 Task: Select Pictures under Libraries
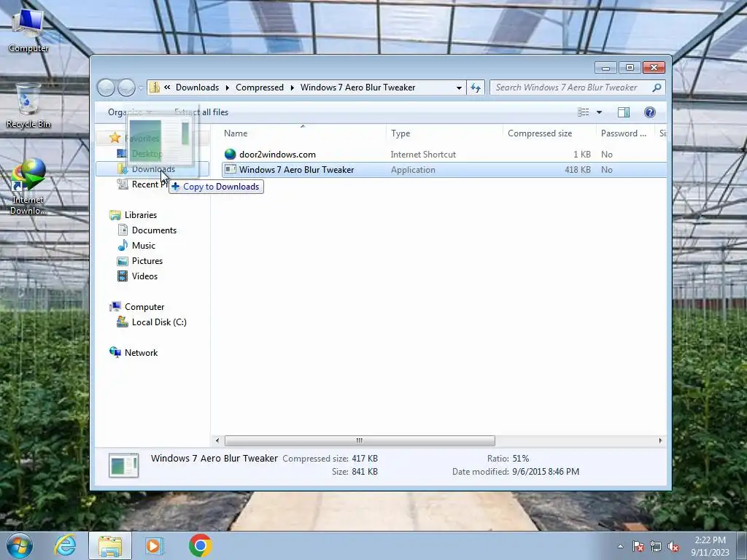[x=147, y=261]
